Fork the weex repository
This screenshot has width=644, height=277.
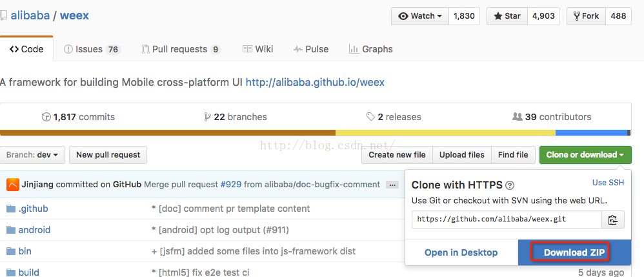(586, 16)
